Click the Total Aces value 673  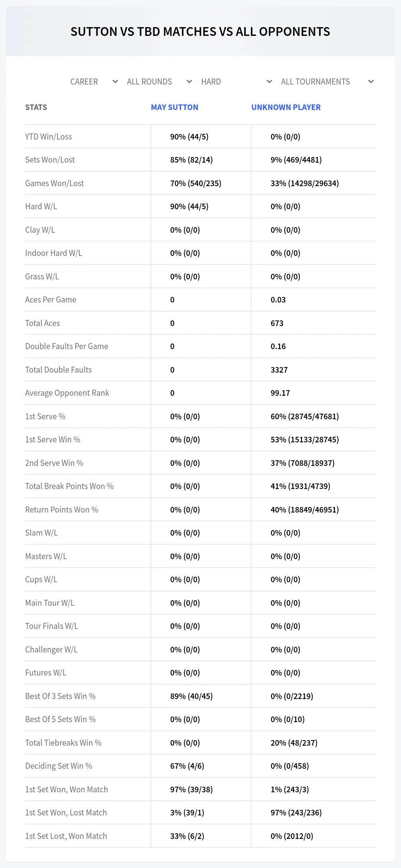(277, 323)
